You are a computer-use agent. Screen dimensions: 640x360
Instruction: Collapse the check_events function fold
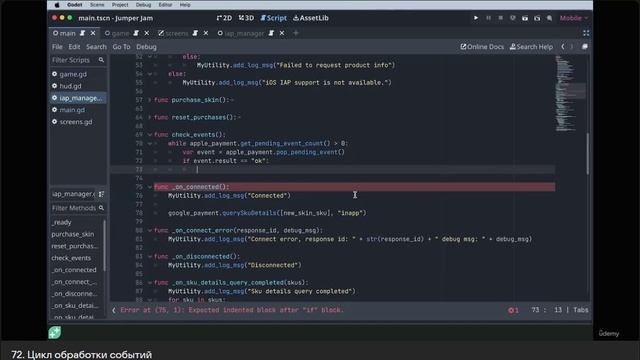pos(149,135)
